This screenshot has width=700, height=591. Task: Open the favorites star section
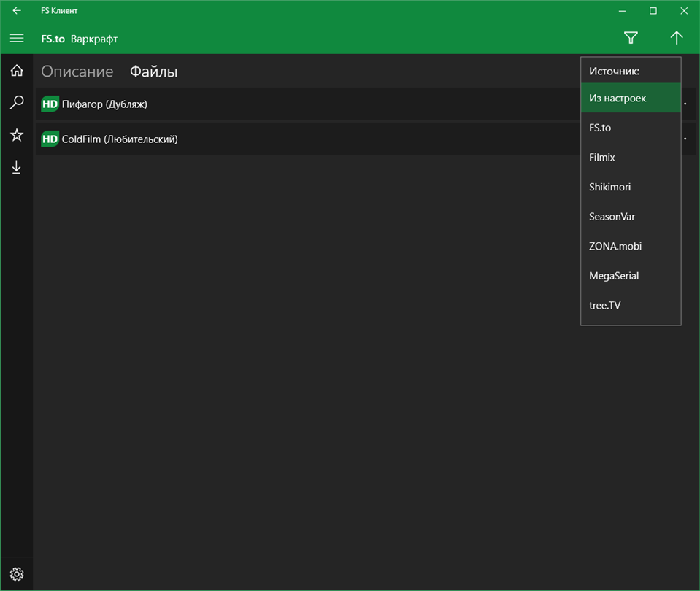point(17,135)
